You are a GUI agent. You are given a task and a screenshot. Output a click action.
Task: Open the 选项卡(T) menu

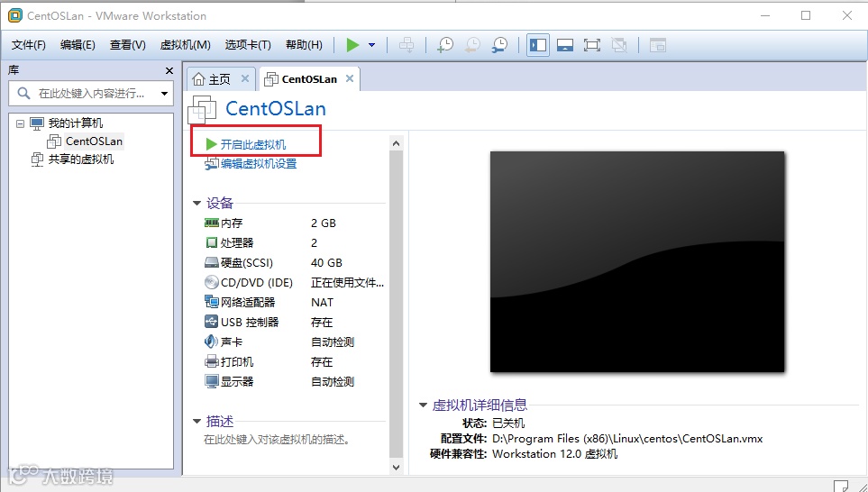pos(248,45)
